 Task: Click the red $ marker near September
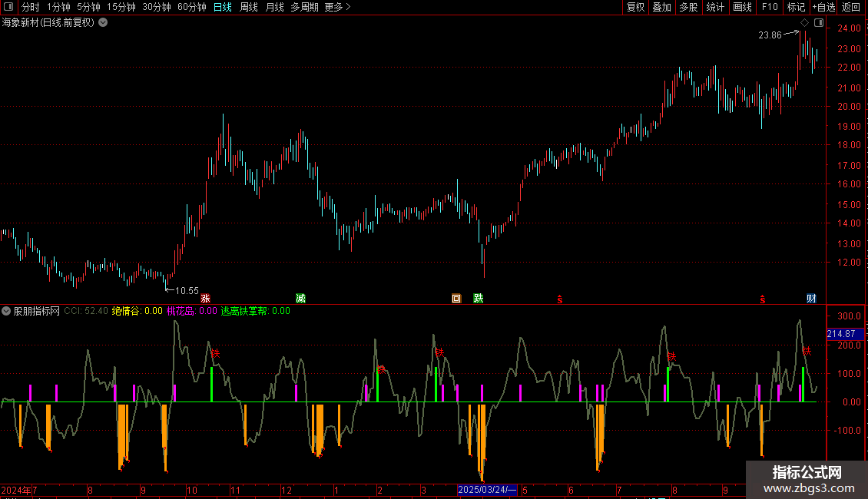click(x=762, y=299)
